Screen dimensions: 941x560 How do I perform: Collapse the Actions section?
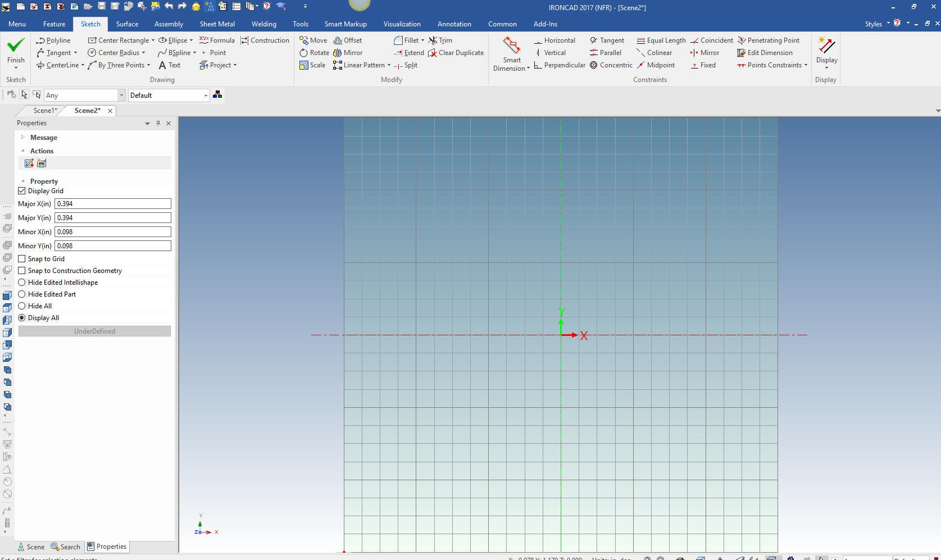pyautogui.click(x=23, y=151)
